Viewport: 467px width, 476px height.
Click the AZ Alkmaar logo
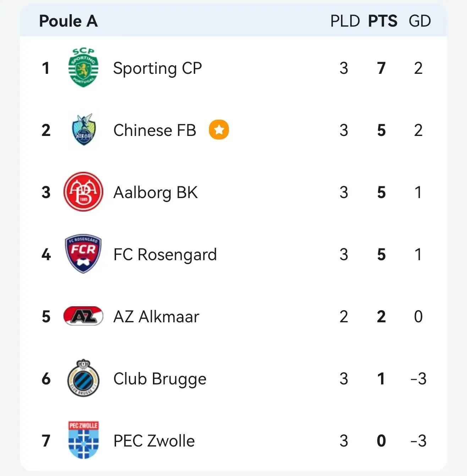[x=83, y=316]
